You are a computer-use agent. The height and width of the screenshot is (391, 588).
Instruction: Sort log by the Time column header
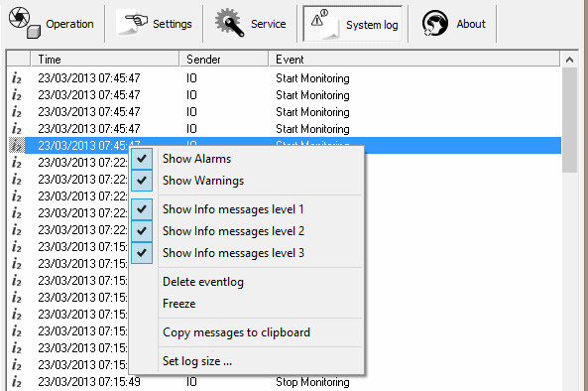point(105,60)
